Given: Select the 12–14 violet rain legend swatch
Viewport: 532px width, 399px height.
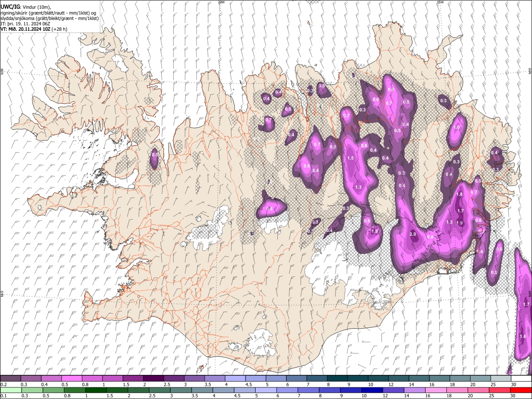Looking at the screenshot, I should [393, 390].
